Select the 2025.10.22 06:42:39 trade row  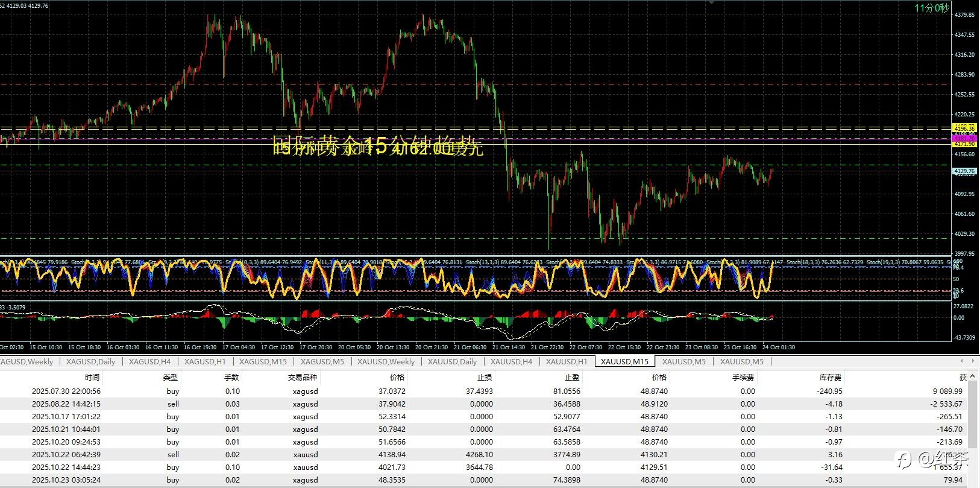pos(485,454)
